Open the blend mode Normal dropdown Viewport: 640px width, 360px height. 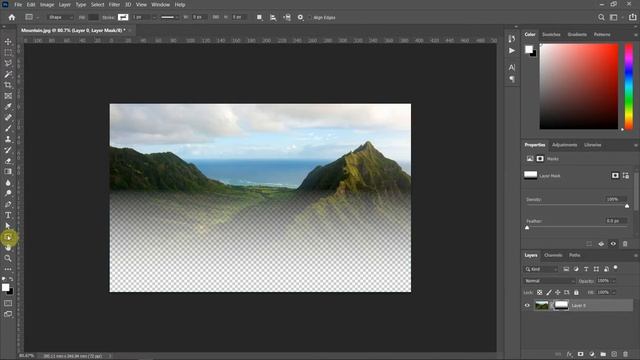point(549,281)
